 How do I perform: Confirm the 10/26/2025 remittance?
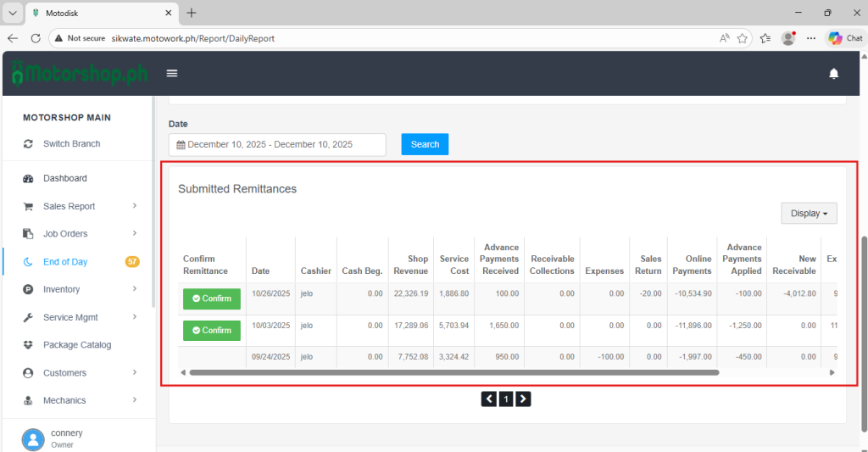pyautogui.click(x=212, y=299)
